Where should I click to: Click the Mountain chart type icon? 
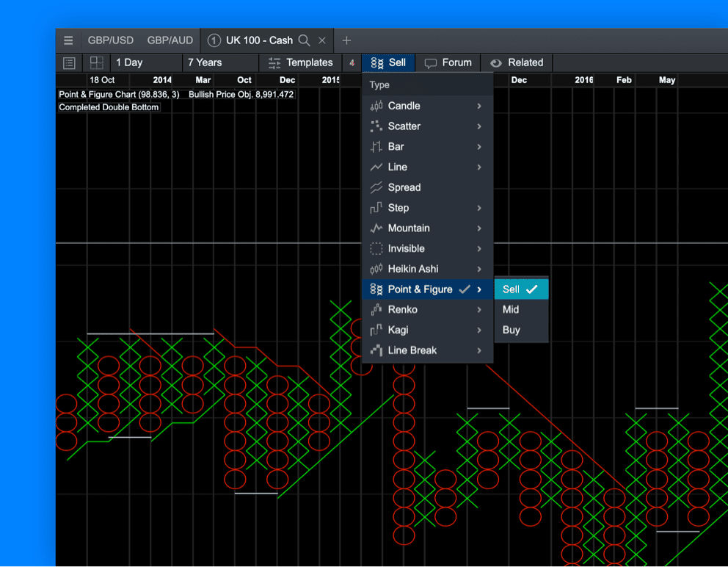point(376,228)
